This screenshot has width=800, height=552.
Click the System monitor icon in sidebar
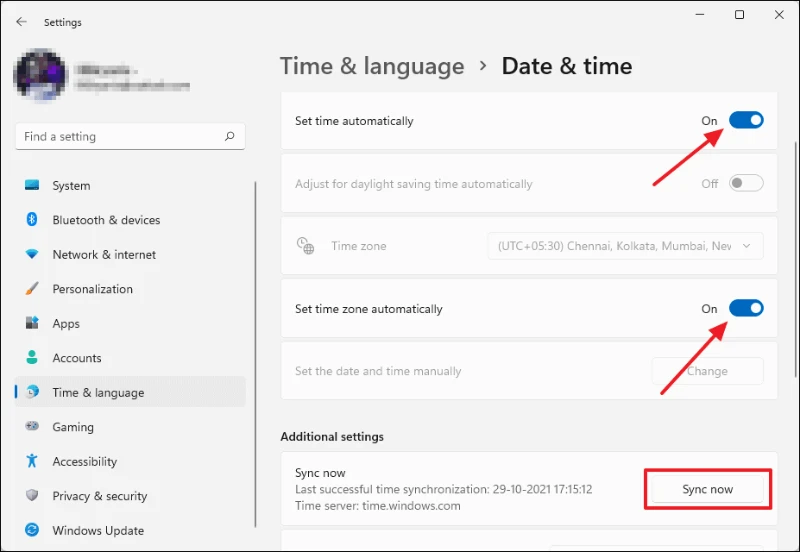32,185
